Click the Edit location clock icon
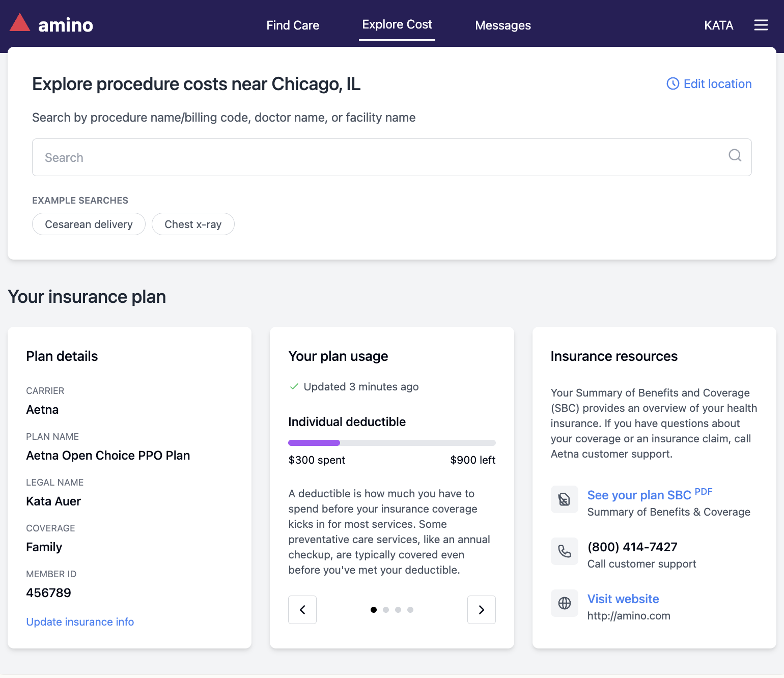The width and height of the screenshot is (784, 678). pos(673,84)
